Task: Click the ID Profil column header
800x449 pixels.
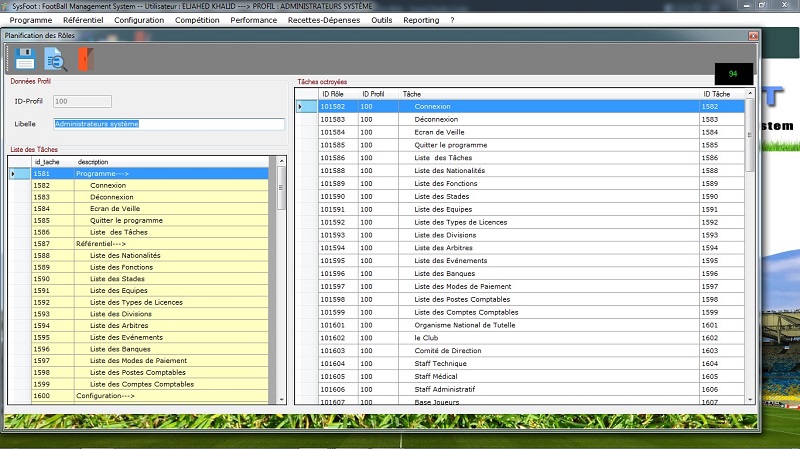Action: pyautogui.click(x=378, y=94)
